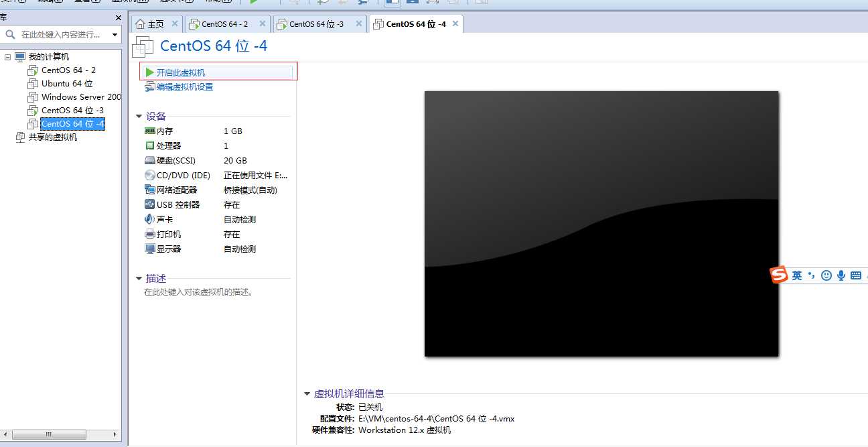Select CentOS 64 位 -3 in library tree
Image resolution: width=868 pixels, height=447 pixels.
(72, 111)
